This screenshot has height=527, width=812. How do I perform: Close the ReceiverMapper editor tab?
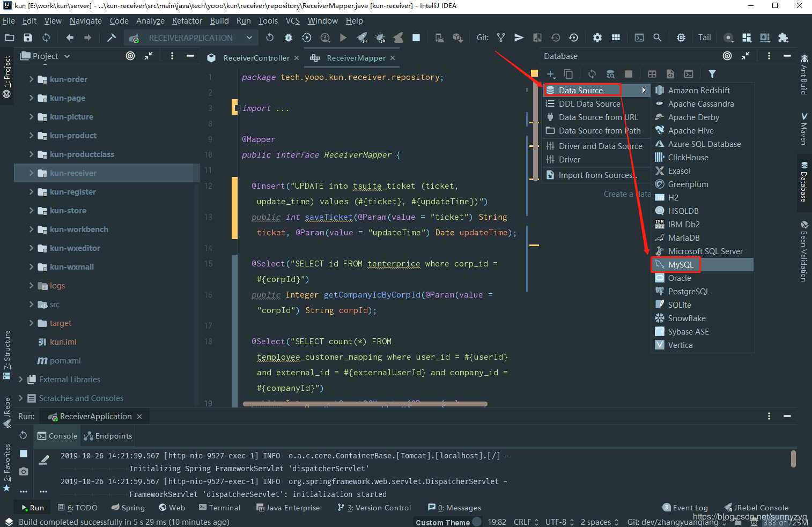point(393,58)
